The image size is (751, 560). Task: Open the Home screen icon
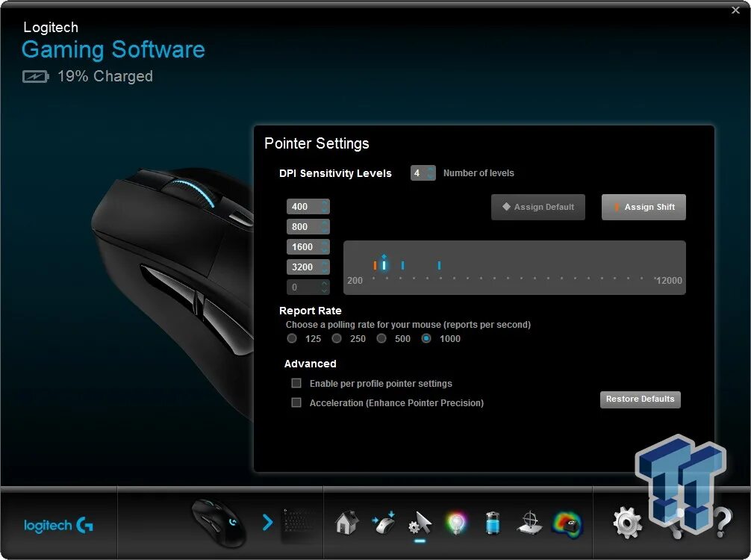click(x=347, y=523)
